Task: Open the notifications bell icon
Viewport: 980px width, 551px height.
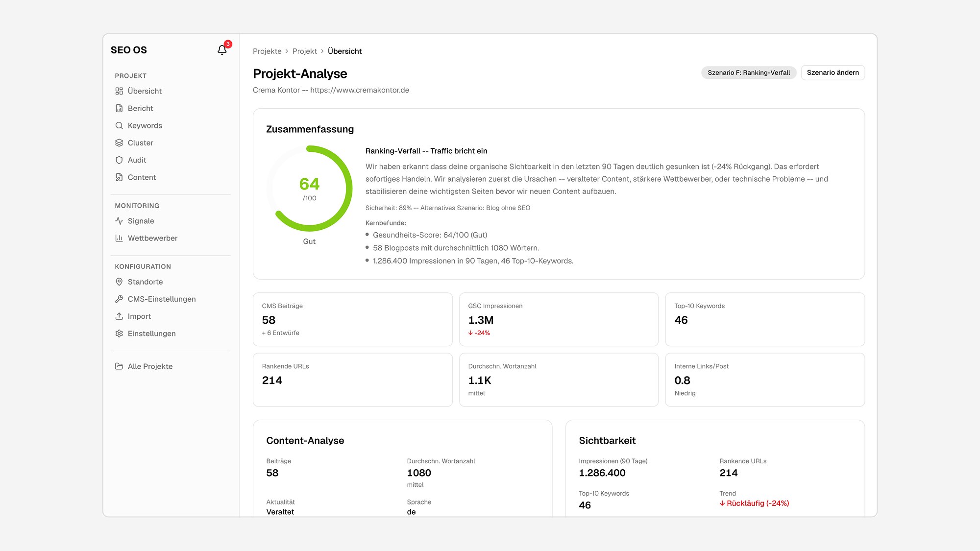Action: (222, 50)
